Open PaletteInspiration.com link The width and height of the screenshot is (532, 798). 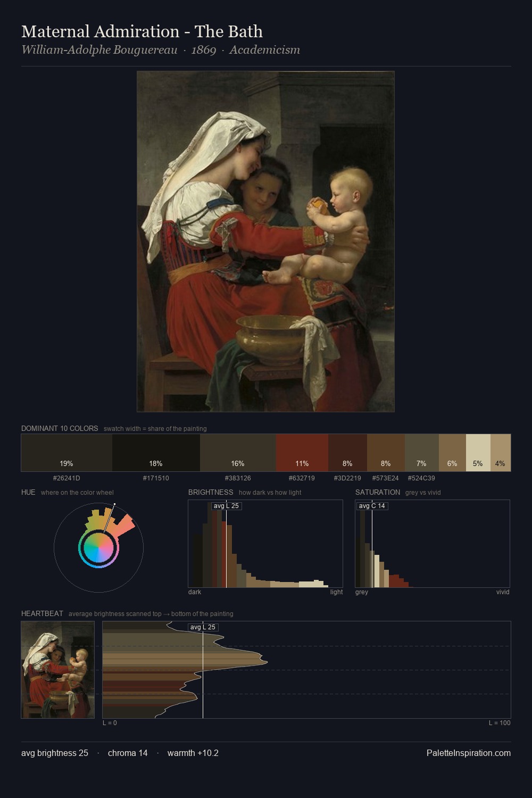coord(469,753)
